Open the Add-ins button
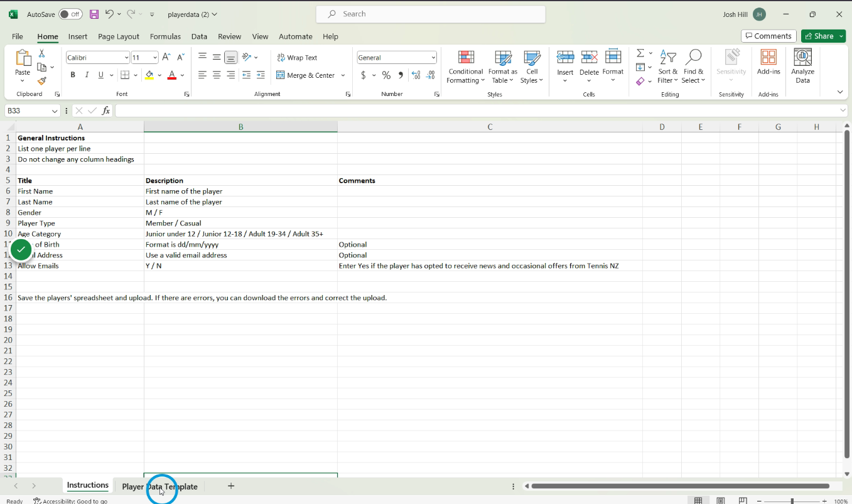Viewport: 852px width, 504px height. click(x=768, y=62)
